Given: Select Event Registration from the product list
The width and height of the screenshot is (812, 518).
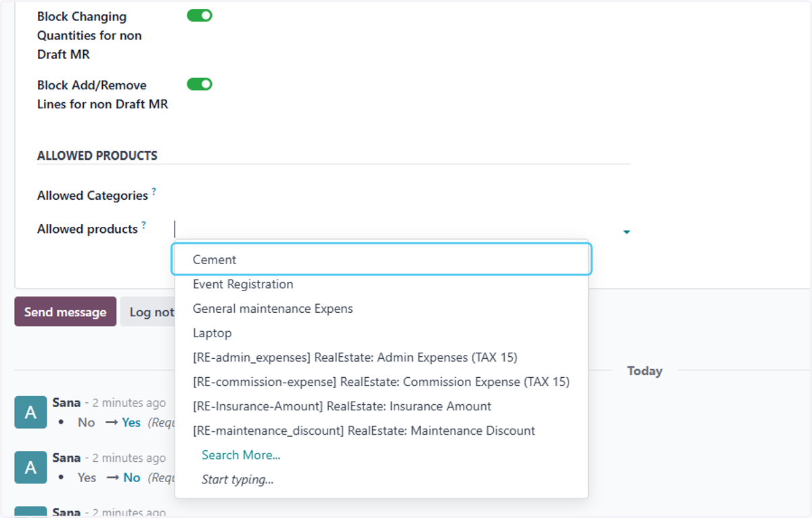Looking at the screenshot, I should point(382,284).
